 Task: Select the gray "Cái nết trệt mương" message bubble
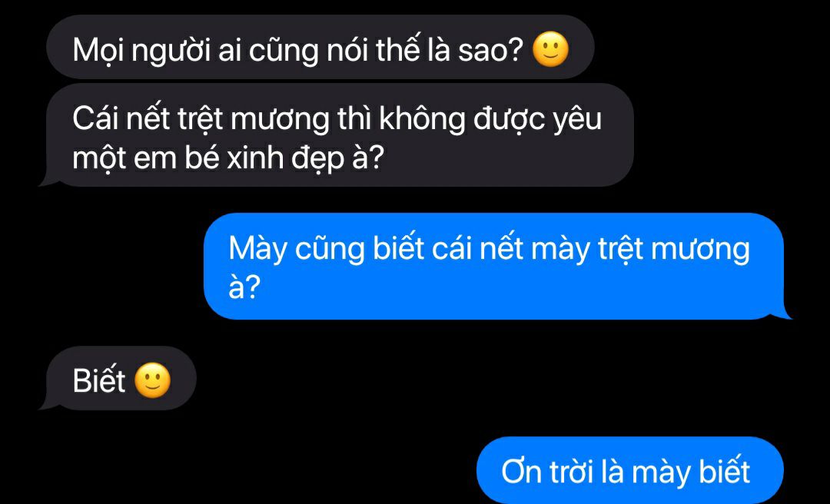[x=337, y=135]
